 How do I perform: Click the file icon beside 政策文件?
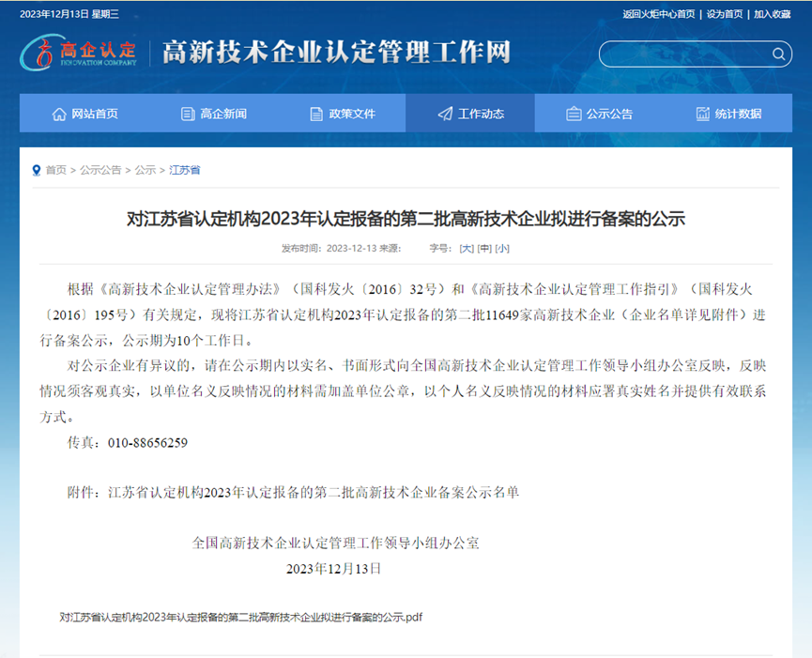pos(315,113)
